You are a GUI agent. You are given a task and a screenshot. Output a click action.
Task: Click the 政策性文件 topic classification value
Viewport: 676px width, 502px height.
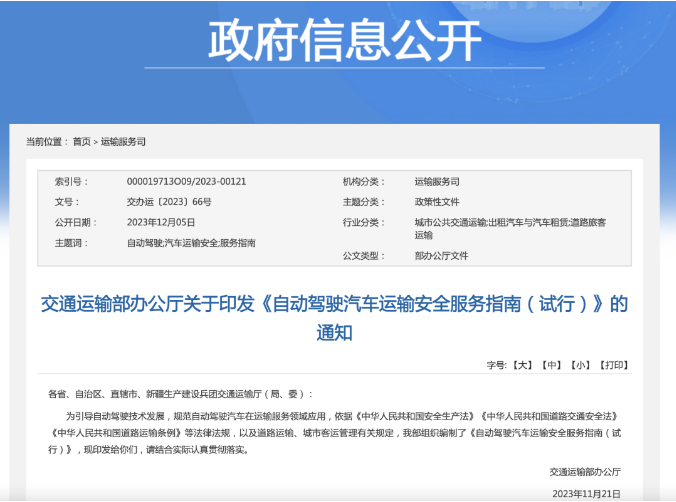pos(437,202)
